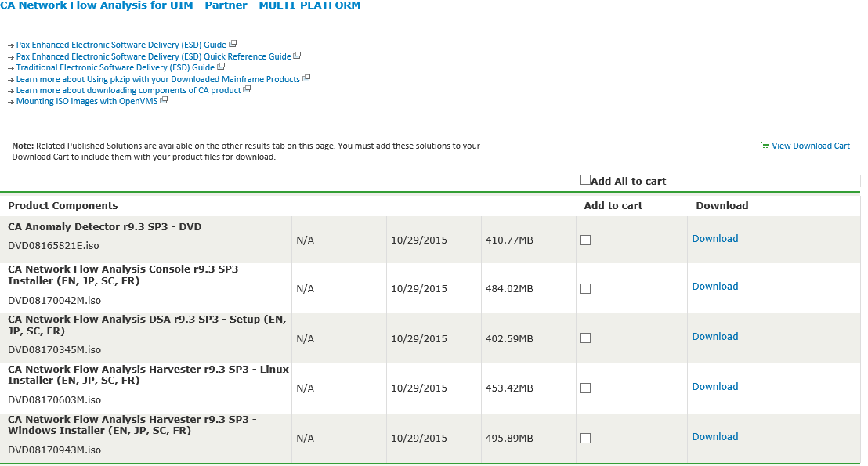868x466 pixels.
Task: Select filename DVD08170042M.iso
Action: (54, 301)
